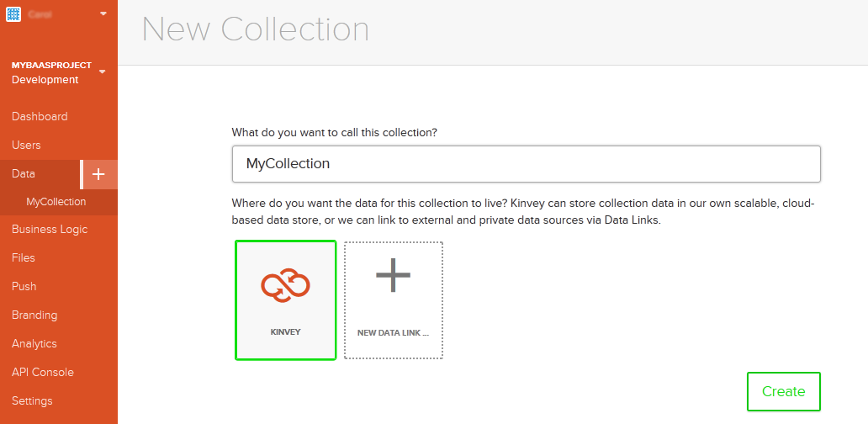Open the Branding page

[x=34, y=315]
